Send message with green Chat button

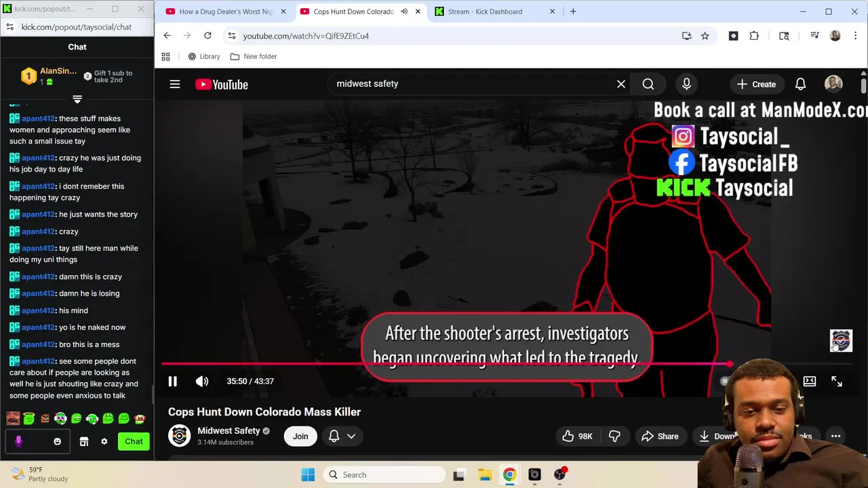coord(134,441)
